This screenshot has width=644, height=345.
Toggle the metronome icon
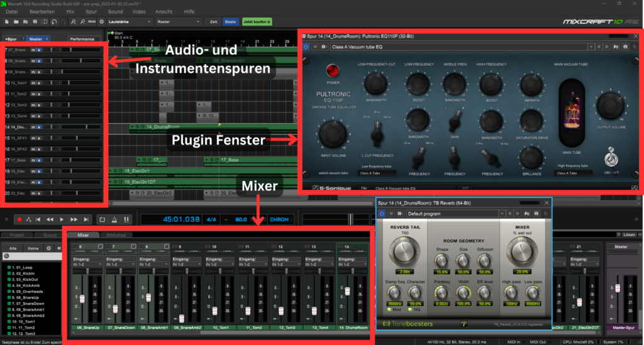114,219
